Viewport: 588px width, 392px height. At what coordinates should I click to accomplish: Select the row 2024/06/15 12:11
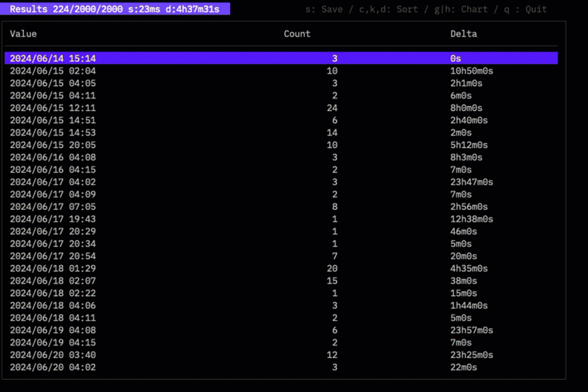281,108
